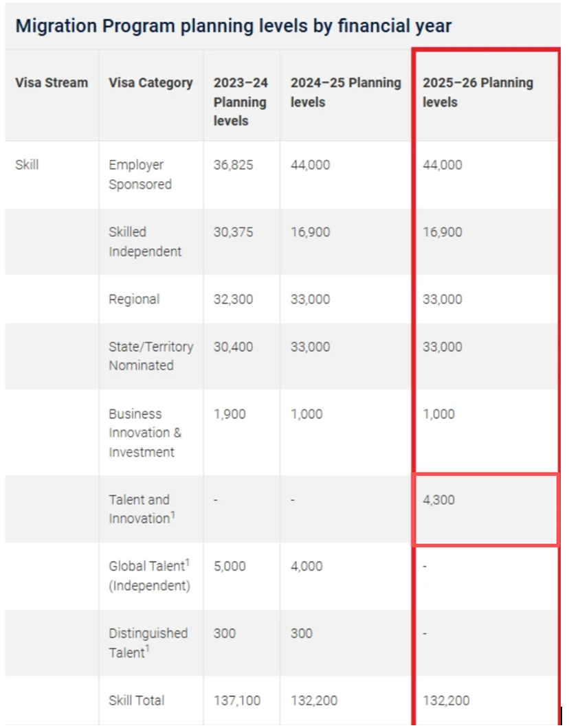Viewport: 569px width, 728px height.
Task: Click the Skilled Independent category cell
Action: (x=145, y=242)
